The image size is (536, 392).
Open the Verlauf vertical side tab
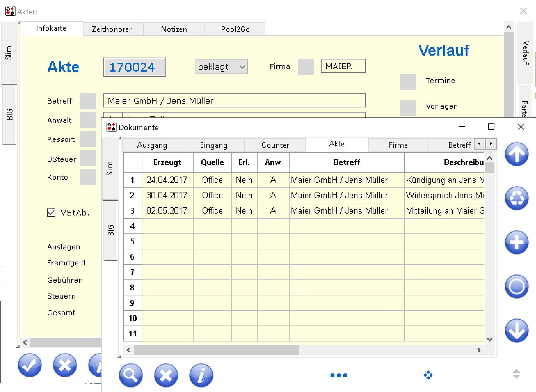pyautogui.click(x=525, y=53)
